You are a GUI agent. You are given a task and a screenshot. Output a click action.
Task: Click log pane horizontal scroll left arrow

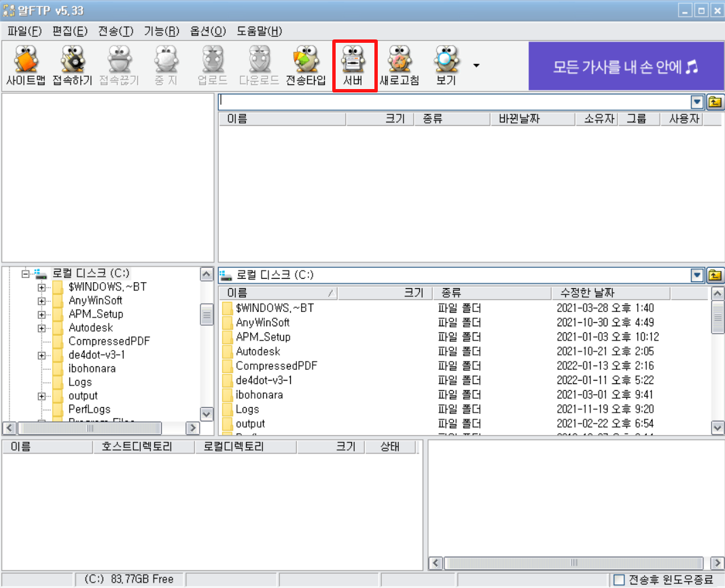[x=435, y=563]
